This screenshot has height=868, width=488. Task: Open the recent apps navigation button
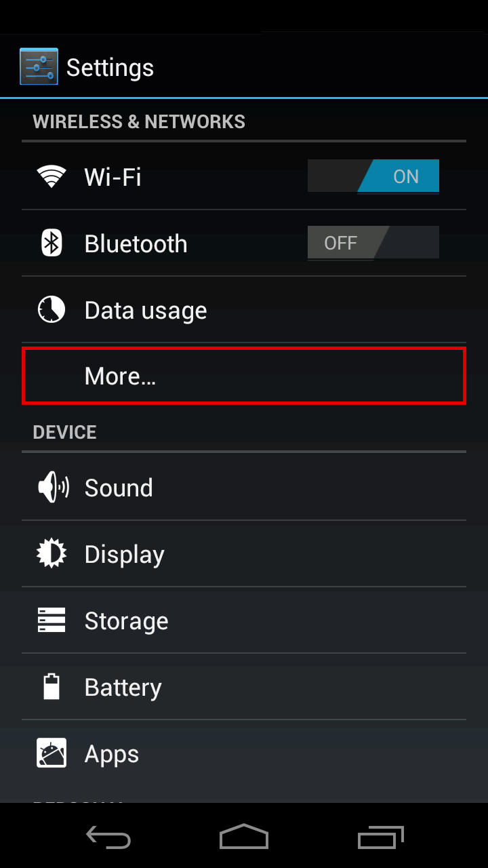click(381, 837)
